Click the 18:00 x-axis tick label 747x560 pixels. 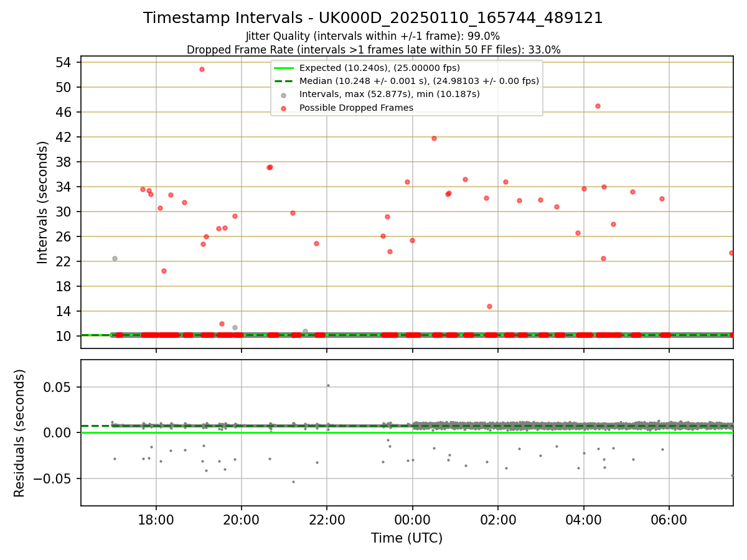[x=156, y=520]
